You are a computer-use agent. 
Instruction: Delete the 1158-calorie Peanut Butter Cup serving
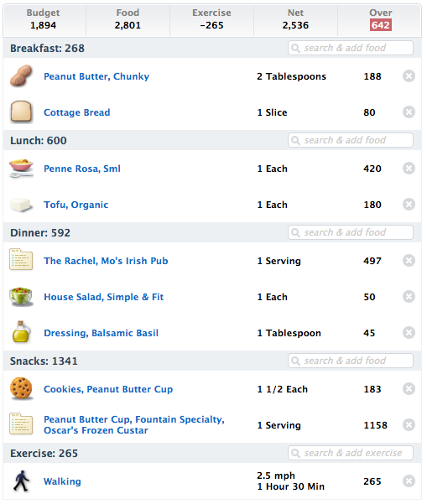409,425
